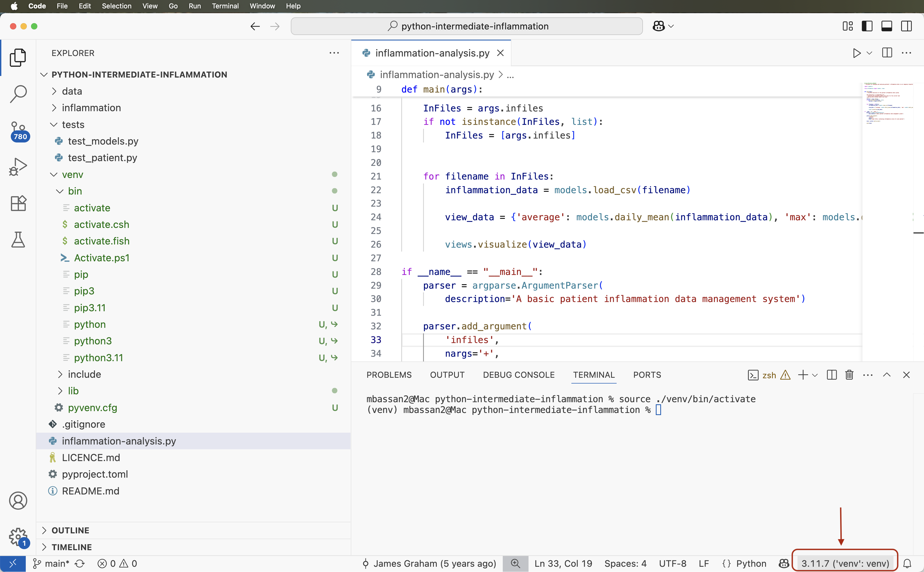This screenshot has width=924, height=572.
Task: Open the Manage gear menu
Action: coord(18,537)
